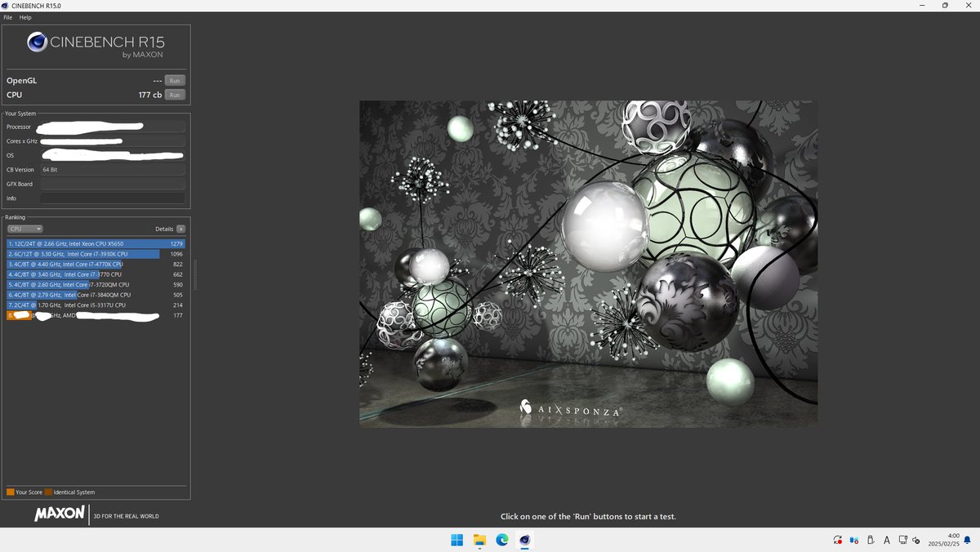Select the Intel Xeon CPU X5650 ranking row
This screenshot has width=980, height=552.
click(x=96, y=244)
